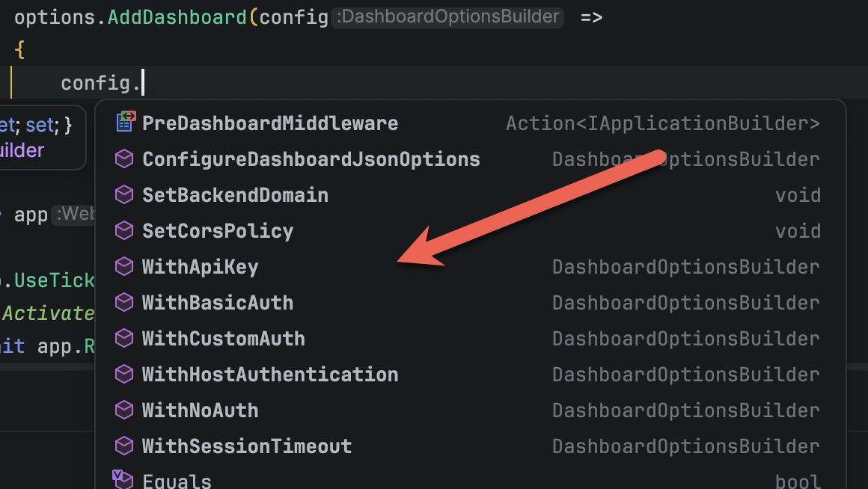Click the WithCustomAuth method icon

[x=123, y=339]
